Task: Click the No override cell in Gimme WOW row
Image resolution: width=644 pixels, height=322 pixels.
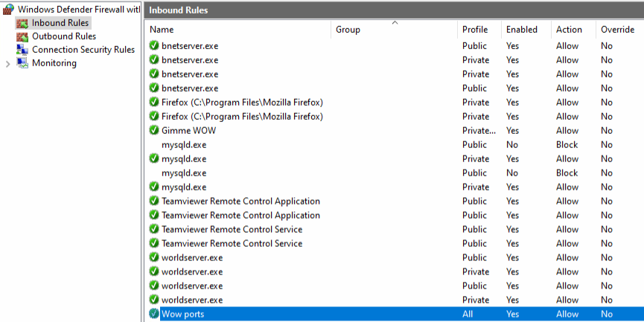Action: click(x=607, y=130)
